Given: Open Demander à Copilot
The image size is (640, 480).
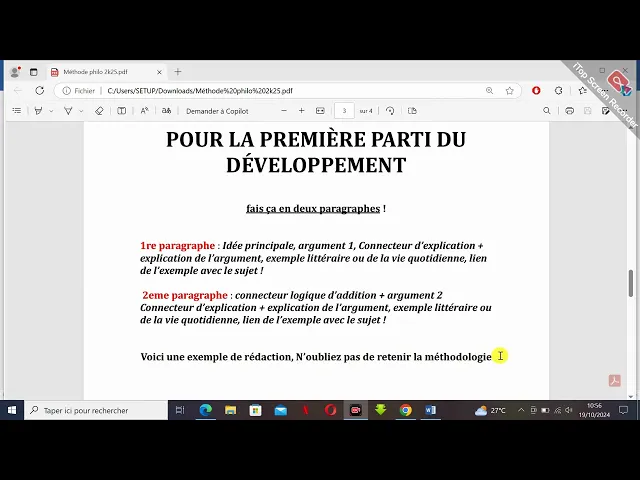Looking at the screenshot, I should pos(217,111).
